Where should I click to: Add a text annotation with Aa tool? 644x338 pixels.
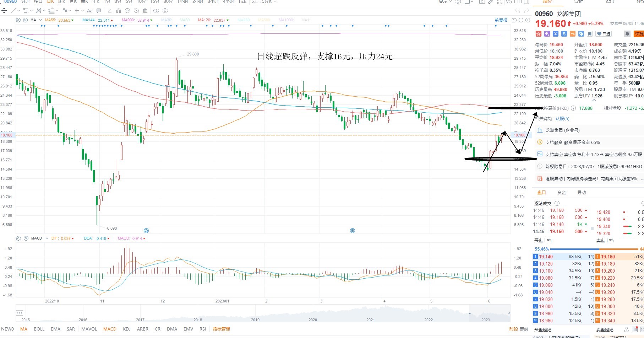90,11
